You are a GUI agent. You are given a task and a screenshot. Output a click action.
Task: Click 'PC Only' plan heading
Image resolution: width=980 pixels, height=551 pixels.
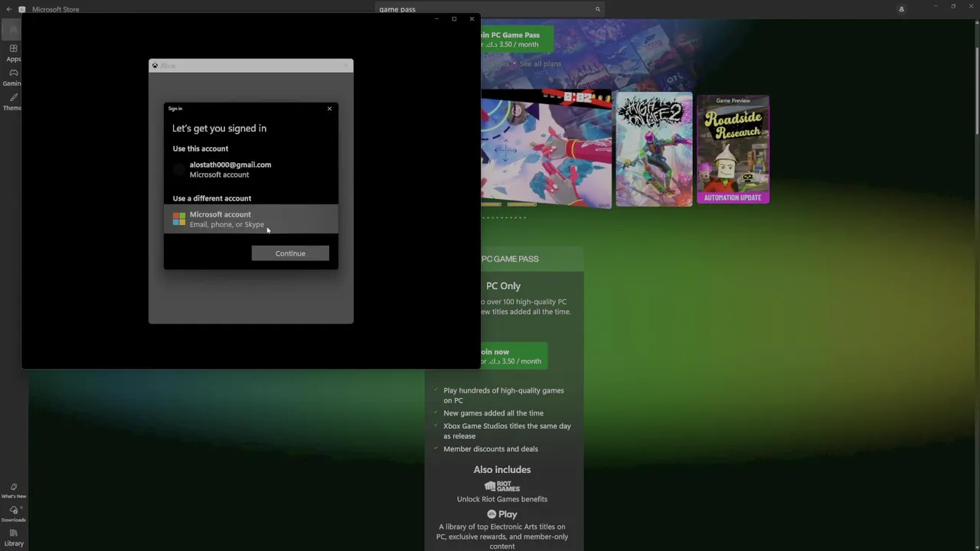[503, 285]
